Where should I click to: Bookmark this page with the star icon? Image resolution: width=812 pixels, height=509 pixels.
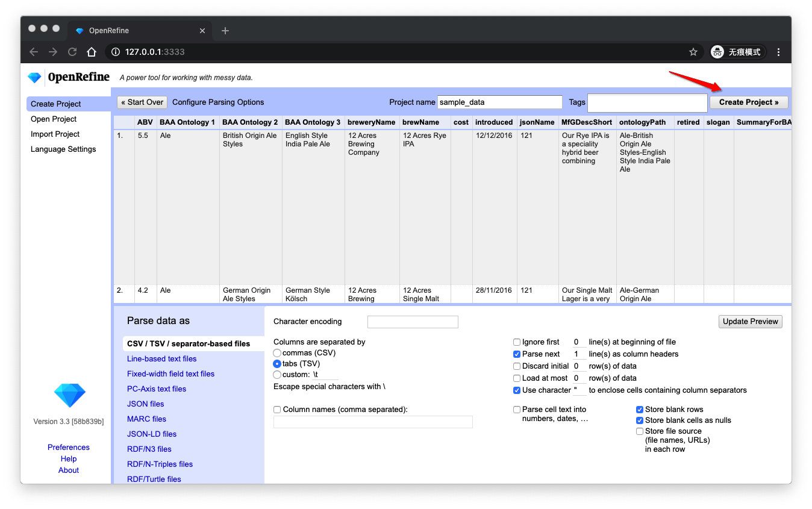(693, 52)
